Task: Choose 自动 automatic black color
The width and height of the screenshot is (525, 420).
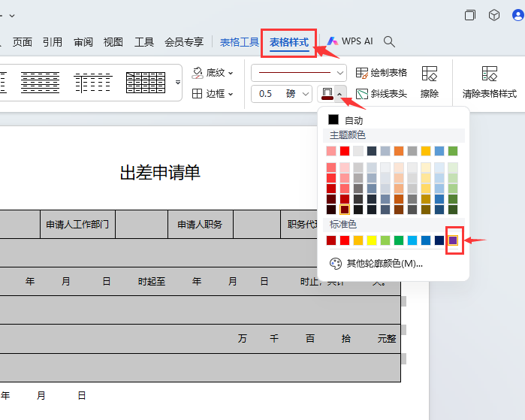Action: click(346, 120)
